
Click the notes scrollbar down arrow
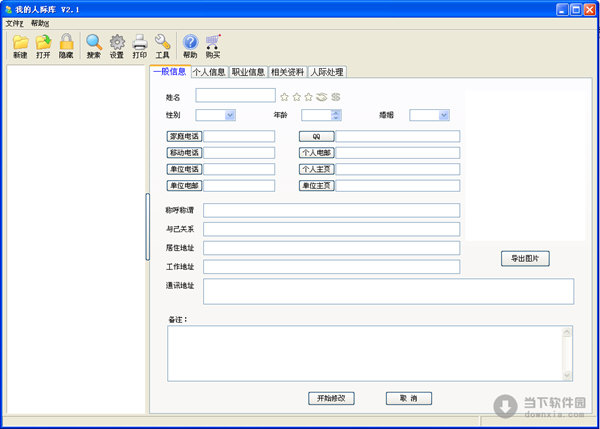click(567, 375)
